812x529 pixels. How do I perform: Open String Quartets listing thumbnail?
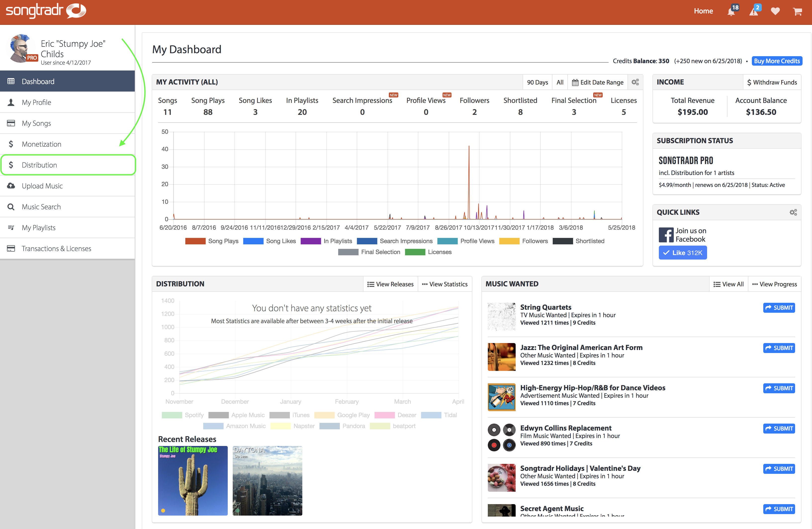(x=501, y=316)
